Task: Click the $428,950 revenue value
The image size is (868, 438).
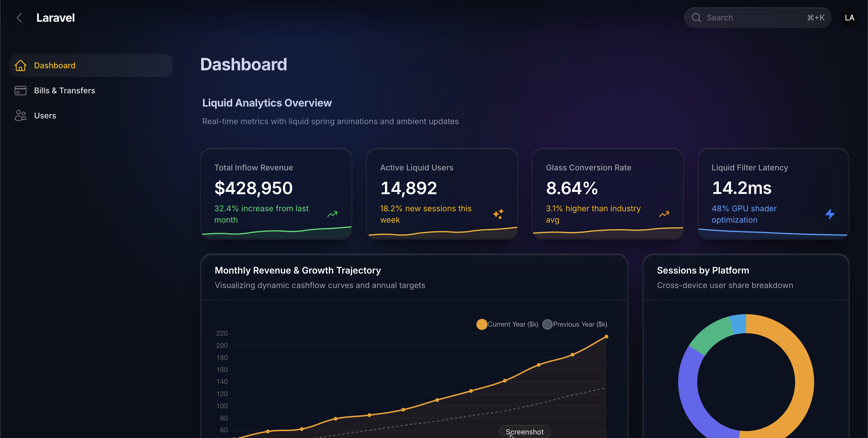Action: point(253,188)
